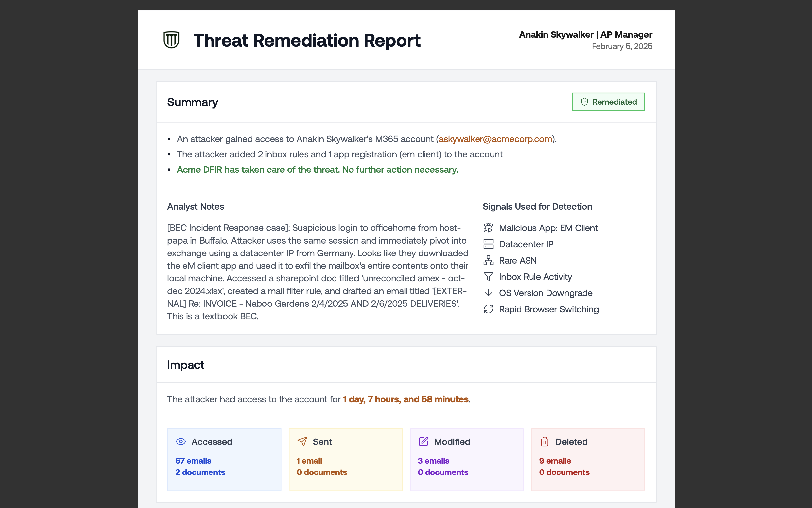The height and width of the screenshot is (508, 812).
Task: Click the attacker access duration text
Action: (x=405, y=399)
